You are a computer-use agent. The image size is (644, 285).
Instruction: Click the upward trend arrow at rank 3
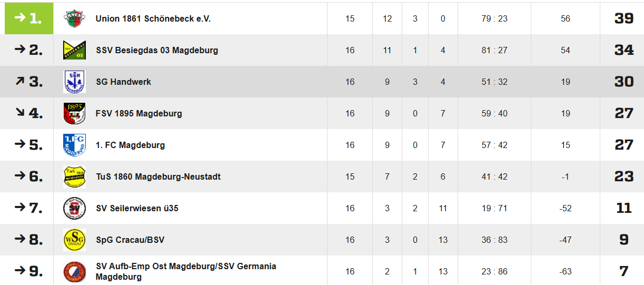tap(21, 81)
